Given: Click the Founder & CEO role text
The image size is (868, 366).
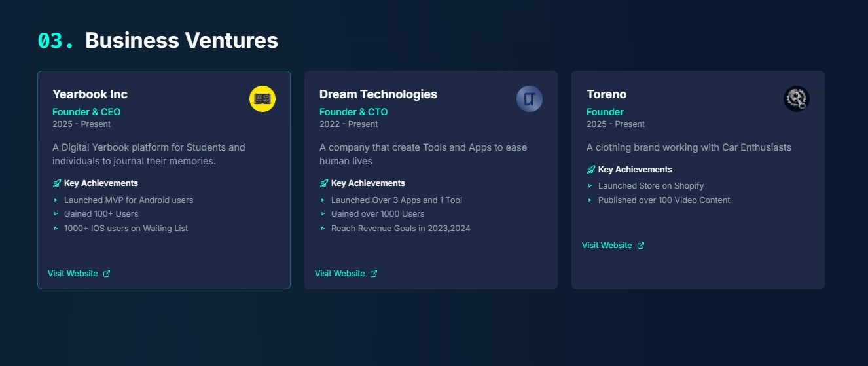Looking at the screenshot, I should (86, 112).
